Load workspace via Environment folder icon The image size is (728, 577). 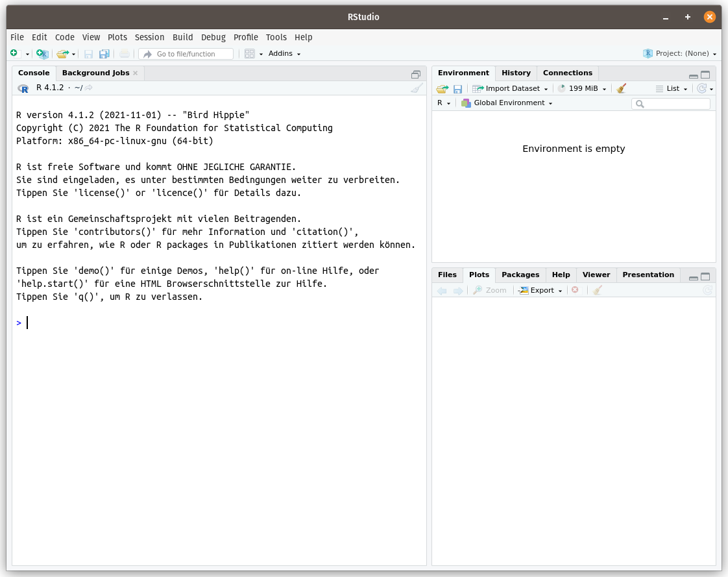click(442, 89)
